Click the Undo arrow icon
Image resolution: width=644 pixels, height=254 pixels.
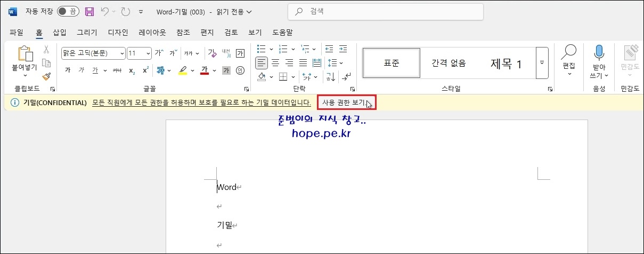coord(105,11)
